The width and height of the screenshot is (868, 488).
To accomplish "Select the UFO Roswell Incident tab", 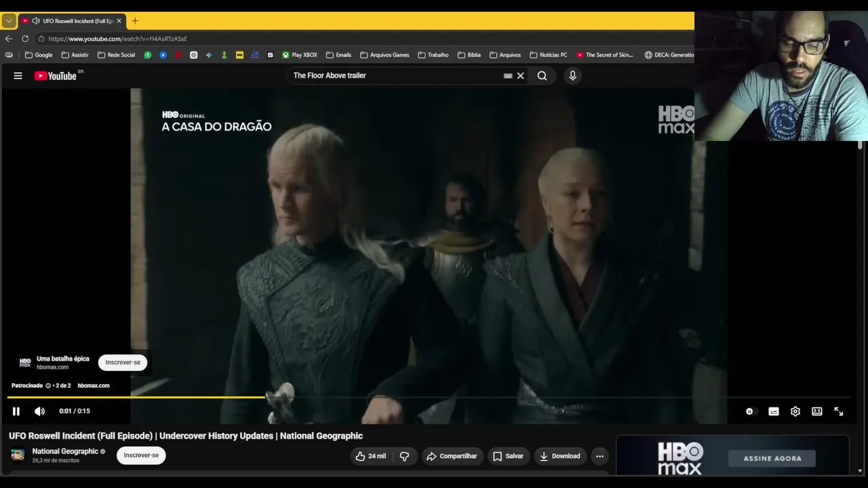I will tap(72, 21).
